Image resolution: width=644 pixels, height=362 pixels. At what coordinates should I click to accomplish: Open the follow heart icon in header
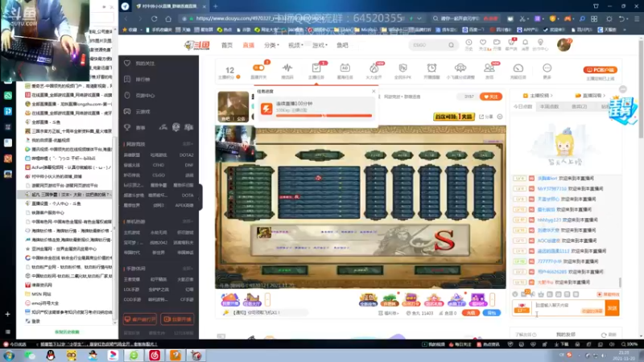483,43
